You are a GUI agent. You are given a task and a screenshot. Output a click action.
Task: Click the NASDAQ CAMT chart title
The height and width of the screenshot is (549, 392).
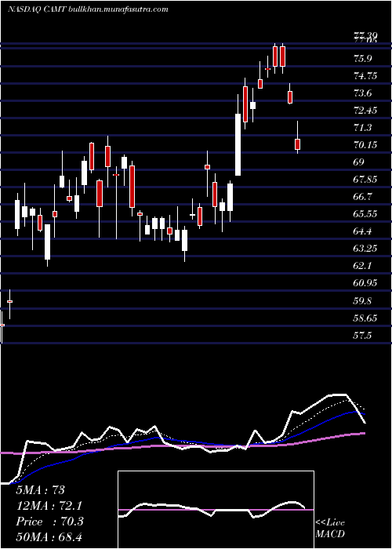(x=37, y=9)
